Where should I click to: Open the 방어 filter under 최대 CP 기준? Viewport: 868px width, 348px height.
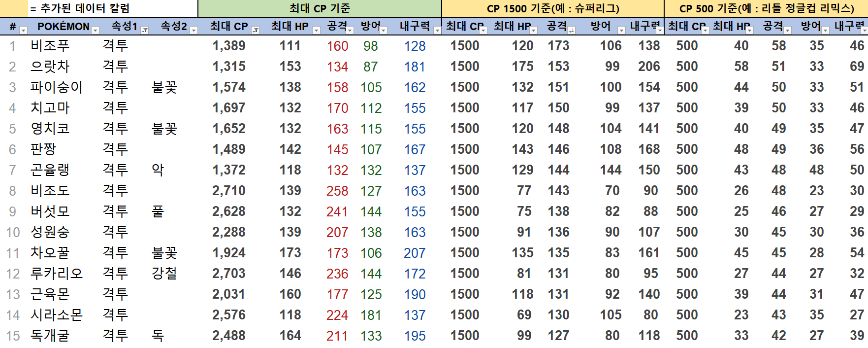384,31
